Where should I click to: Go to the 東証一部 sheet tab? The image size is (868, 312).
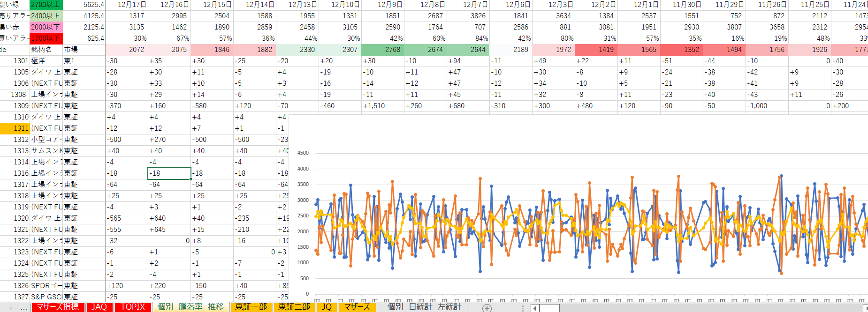pos(251,307)
